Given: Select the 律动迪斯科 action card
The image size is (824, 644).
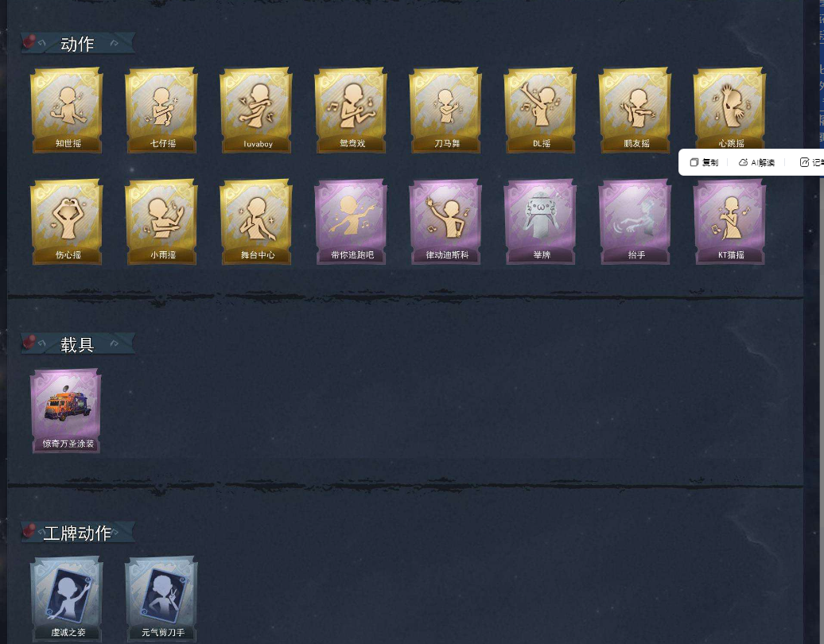Looking at the screenshot, I should point(445,222).
